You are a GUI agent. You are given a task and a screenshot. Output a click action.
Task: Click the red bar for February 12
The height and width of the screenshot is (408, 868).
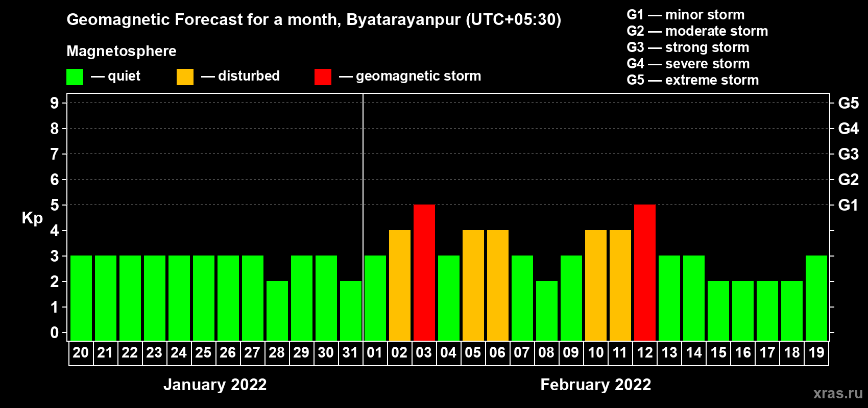(645, 272)
